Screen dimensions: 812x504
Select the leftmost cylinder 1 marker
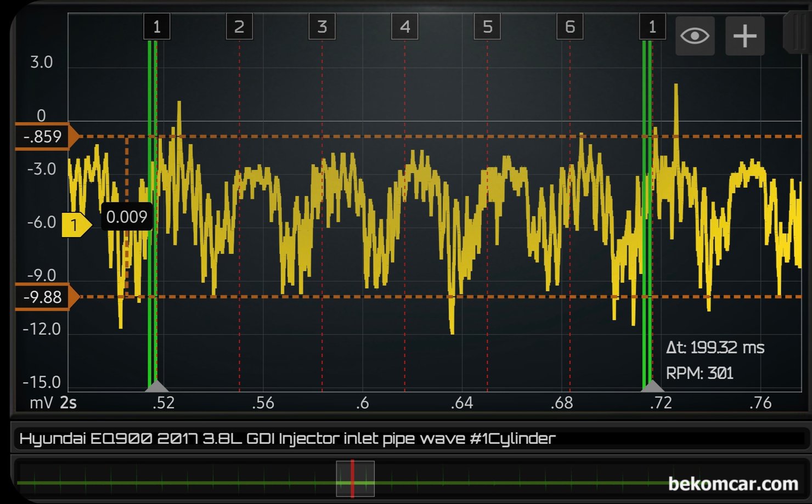click(x=157, y=26)
